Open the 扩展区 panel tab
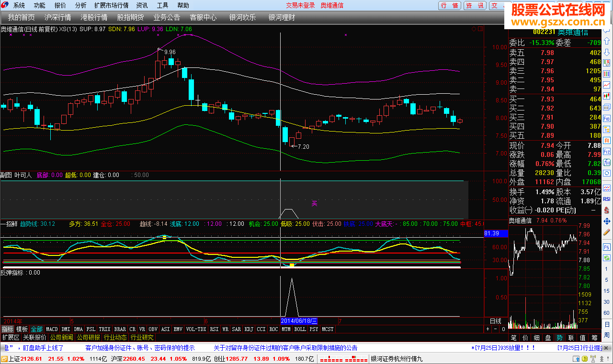 tap(10, 337)
